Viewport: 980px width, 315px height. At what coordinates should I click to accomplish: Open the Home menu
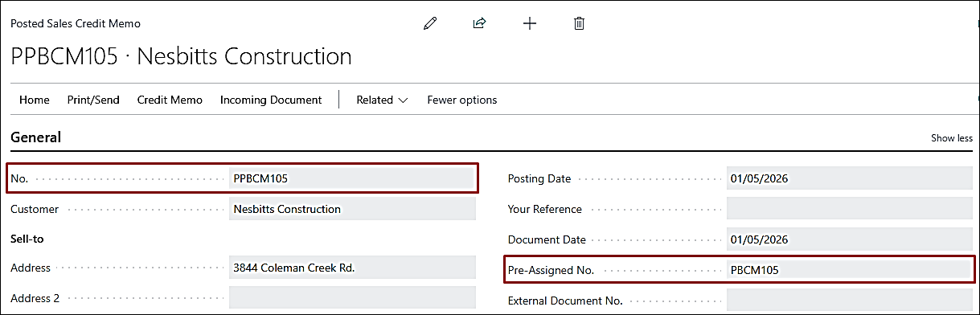(35, 100)
